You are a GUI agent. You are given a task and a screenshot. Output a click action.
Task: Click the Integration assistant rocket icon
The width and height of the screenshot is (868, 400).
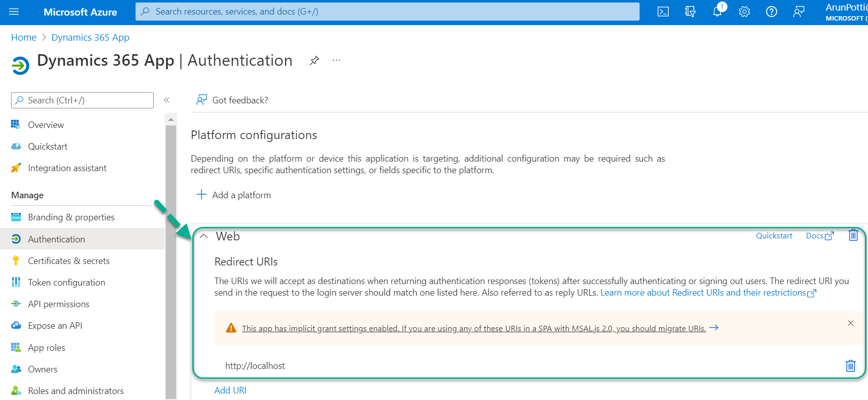[x=16, y=168]
